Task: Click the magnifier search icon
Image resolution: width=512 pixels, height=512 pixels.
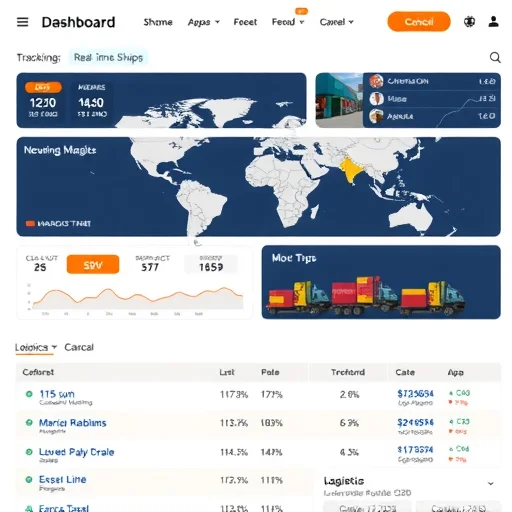Action: tap(495, 57)
